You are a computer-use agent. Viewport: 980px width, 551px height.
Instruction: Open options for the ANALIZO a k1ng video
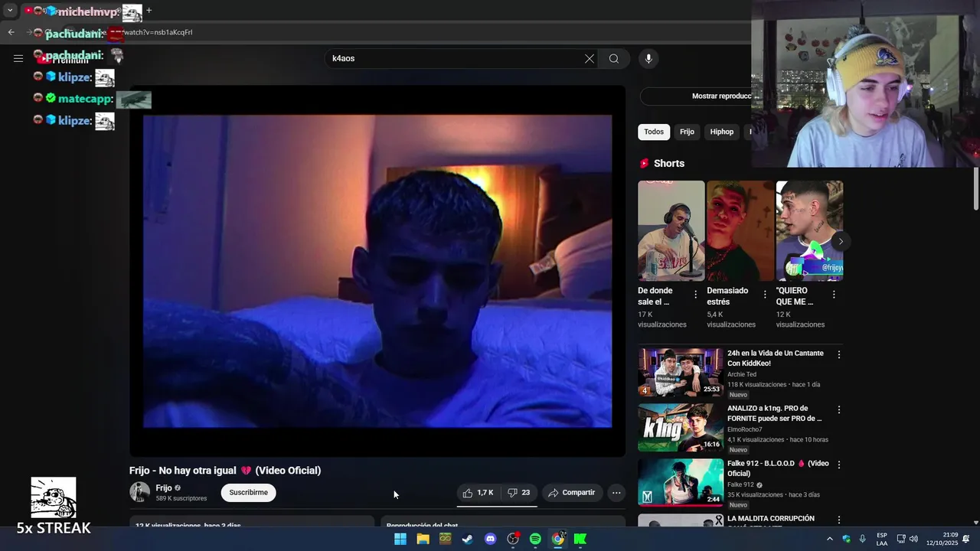[x=839, y=409]
